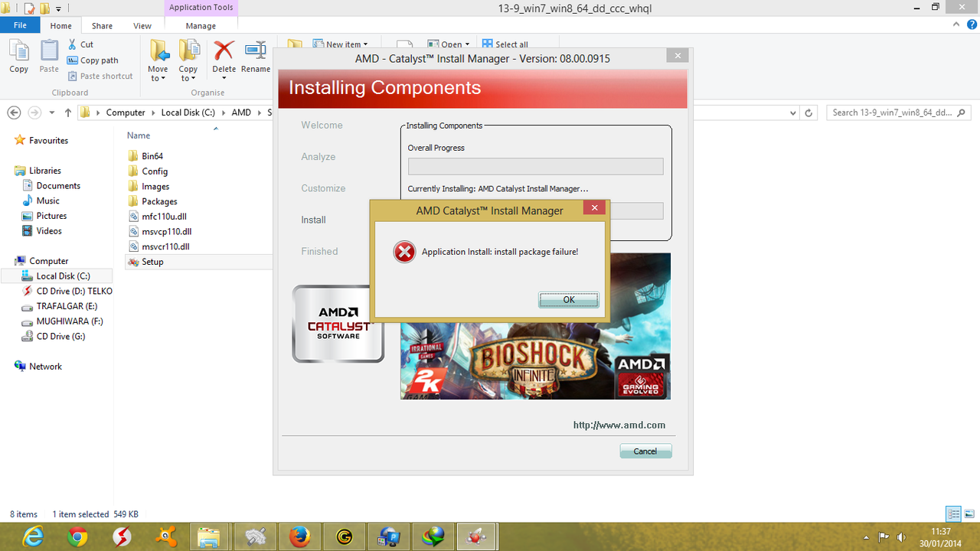This screenshot has width=980, height=551.
Task: Open Music library in navigation pane
Action: 47,201
